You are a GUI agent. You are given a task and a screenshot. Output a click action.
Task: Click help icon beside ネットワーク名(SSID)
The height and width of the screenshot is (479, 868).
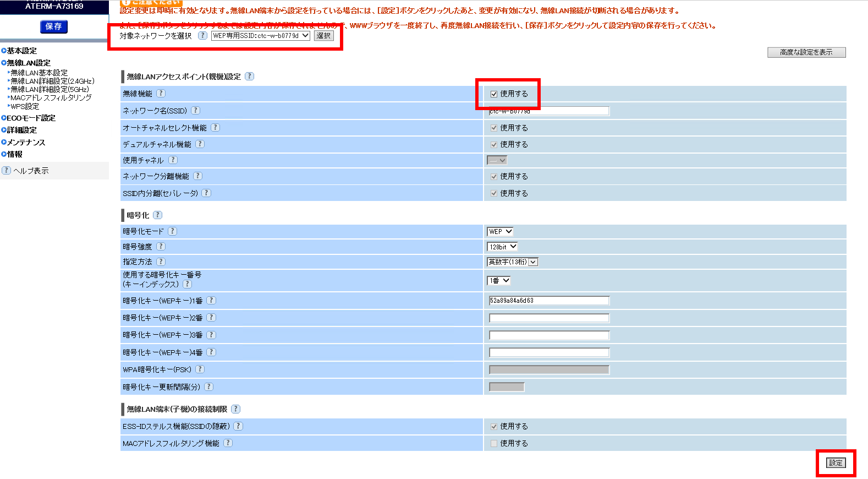click(x=195, y=111)
